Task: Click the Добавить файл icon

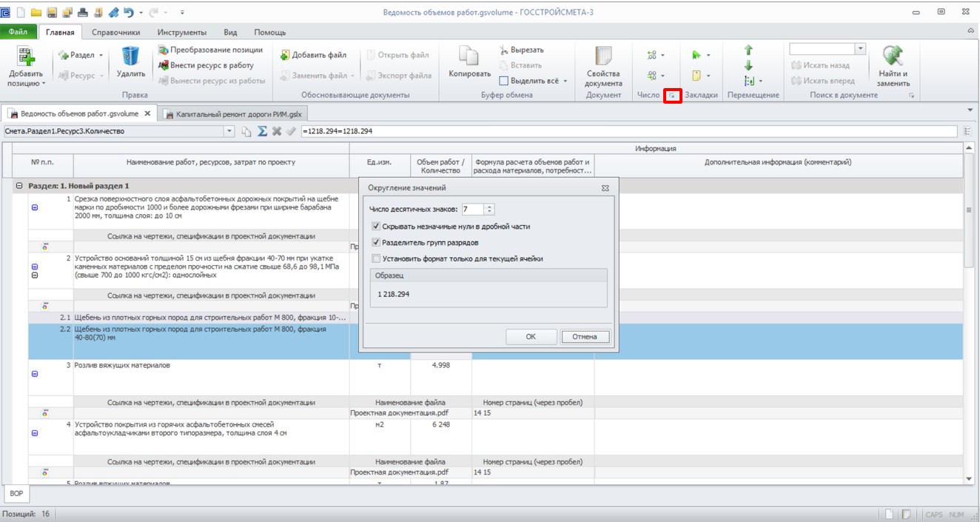Action: coord(285,55)
